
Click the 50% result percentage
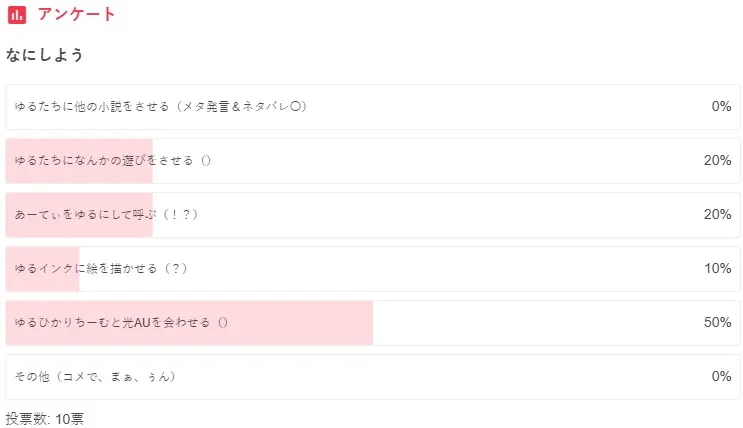point(717,323)
